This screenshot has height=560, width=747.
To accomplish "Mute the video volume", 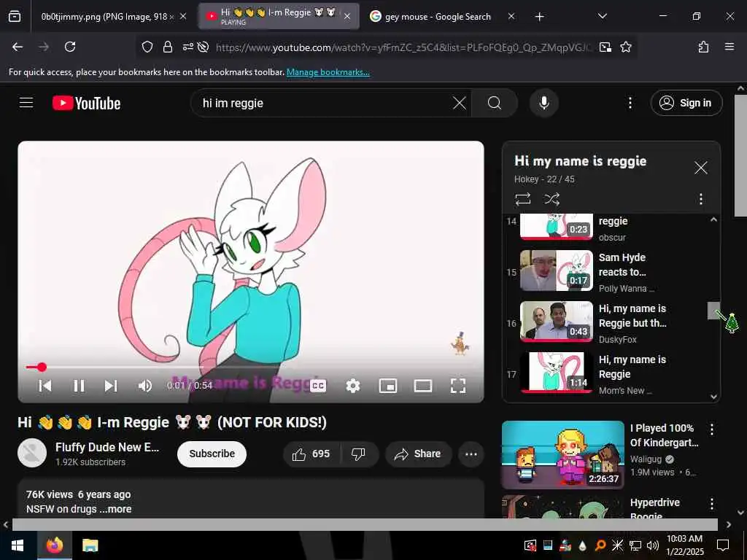I will tap(145, 385).
